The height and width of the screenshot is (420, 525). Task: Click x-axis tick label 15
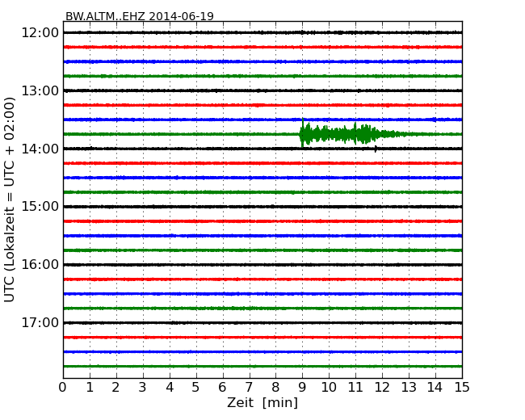[x=462, y=388]
